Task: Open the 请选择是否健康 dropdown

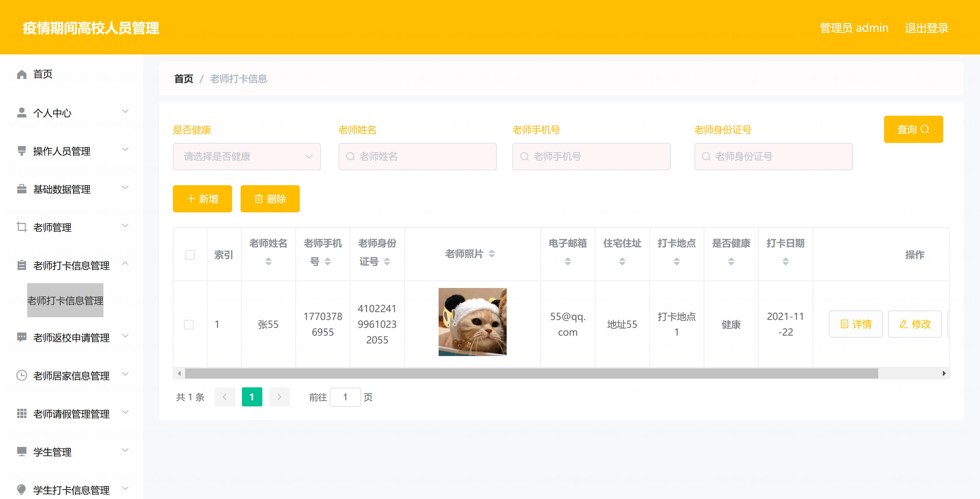Action: pos(246,157)
